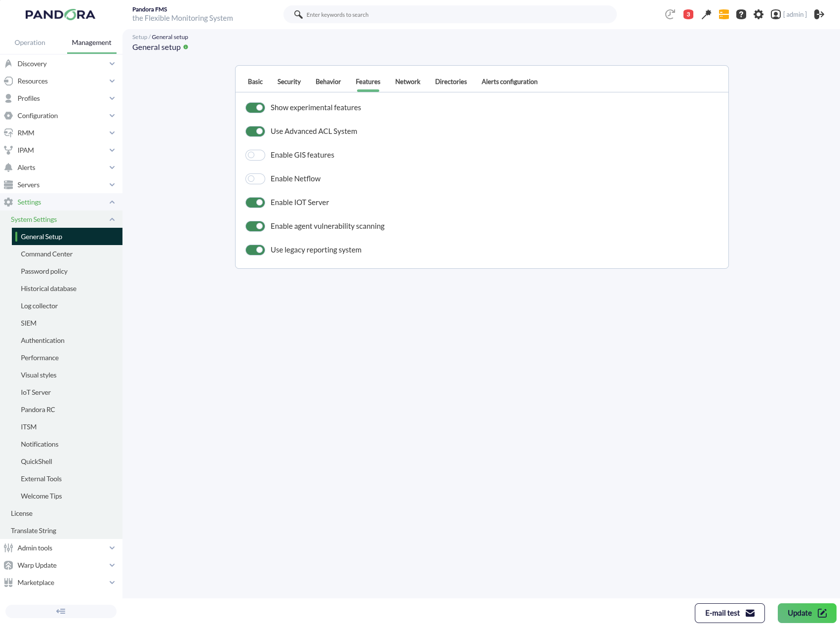Enable the Netflow switch
The image size is (840, 626).
point(255,179)
